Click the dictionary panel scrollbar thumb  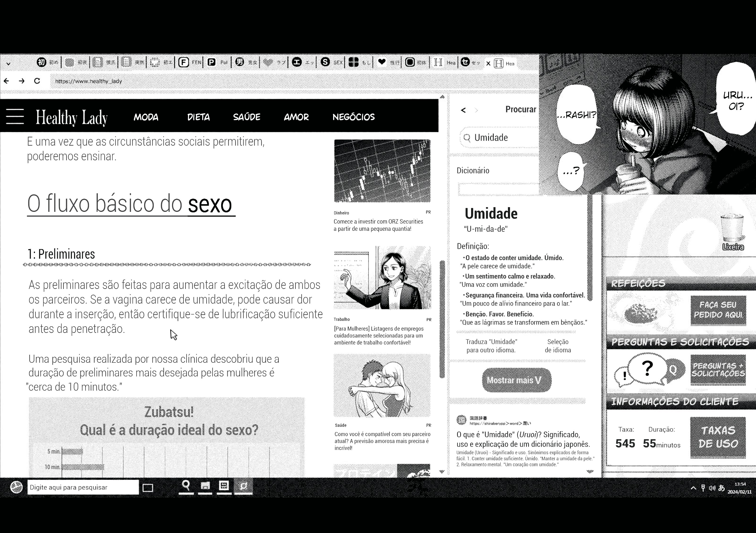[590, 248]
